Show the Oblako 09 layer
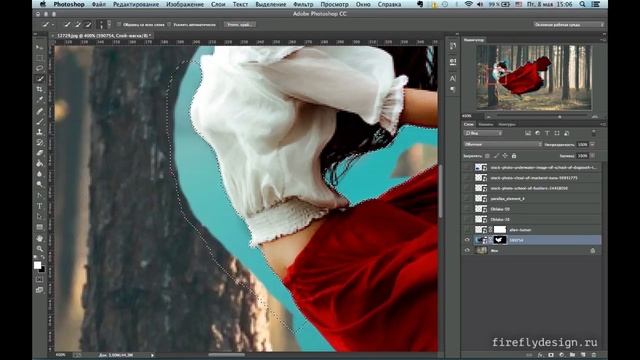The height and width of the screenshot is (360, 640). point(467,209)
